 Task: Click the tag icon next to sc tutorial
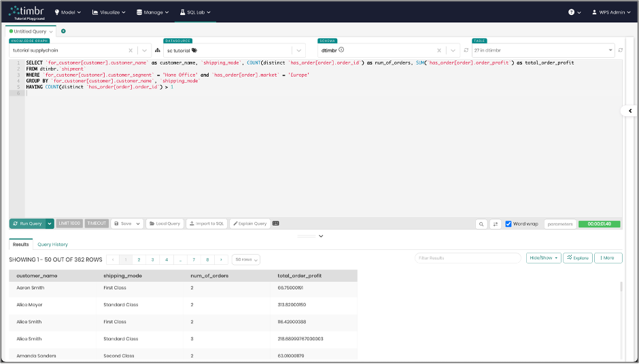[x=194, y=50]
